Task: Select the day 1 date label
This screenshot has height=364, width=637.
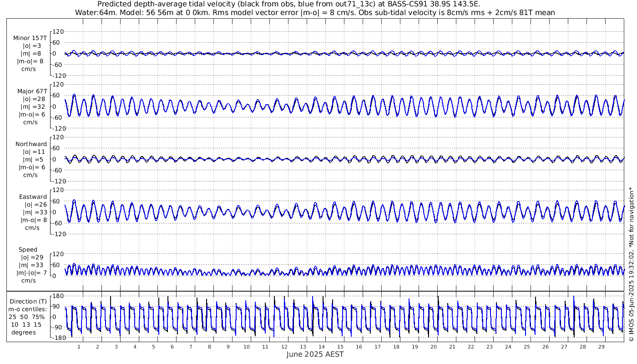Action: 79,347
